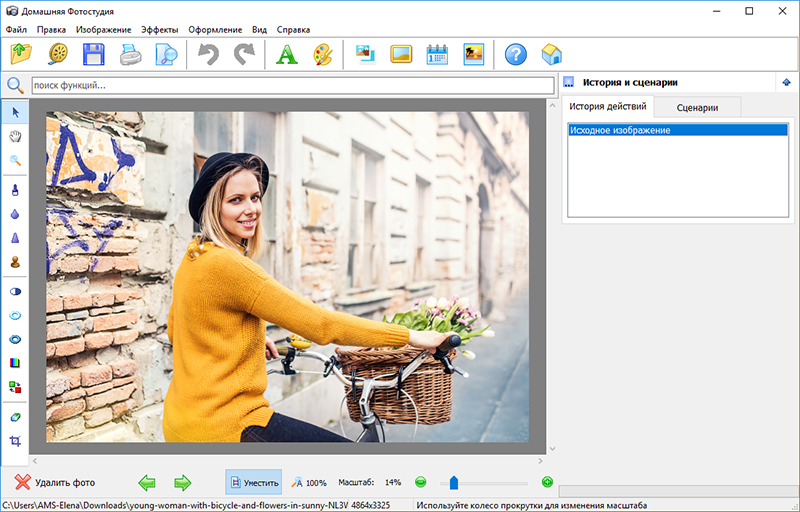Click the printer icon in the toolbar
The image size is (800, 512).
[131, 54]
